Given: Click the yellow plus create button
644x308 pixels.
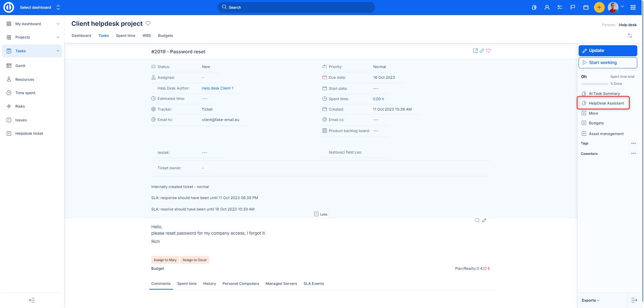Looking at the screenshot, I should point(599,7).
